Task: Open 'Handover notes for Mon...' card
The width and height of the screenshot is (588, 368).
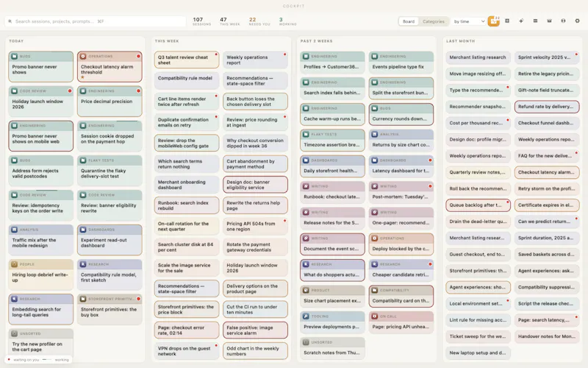Action: coord(547,336)
